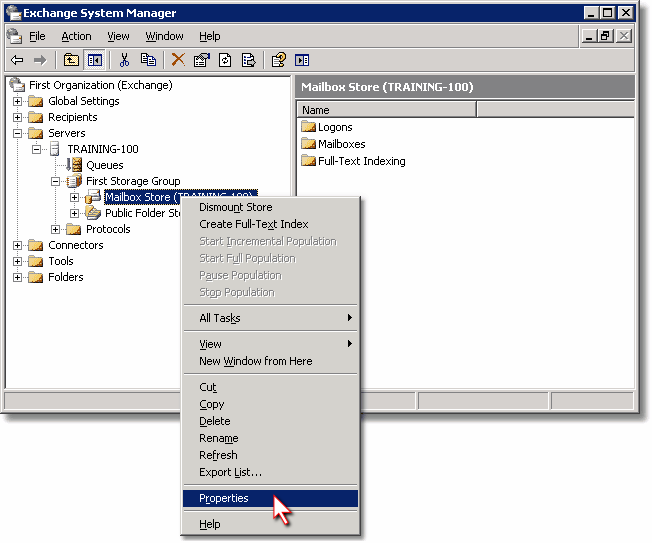Viewport: 652px width, 543px height.
Task: Expand the Public Folder Store node
Action: coord(74,213)
